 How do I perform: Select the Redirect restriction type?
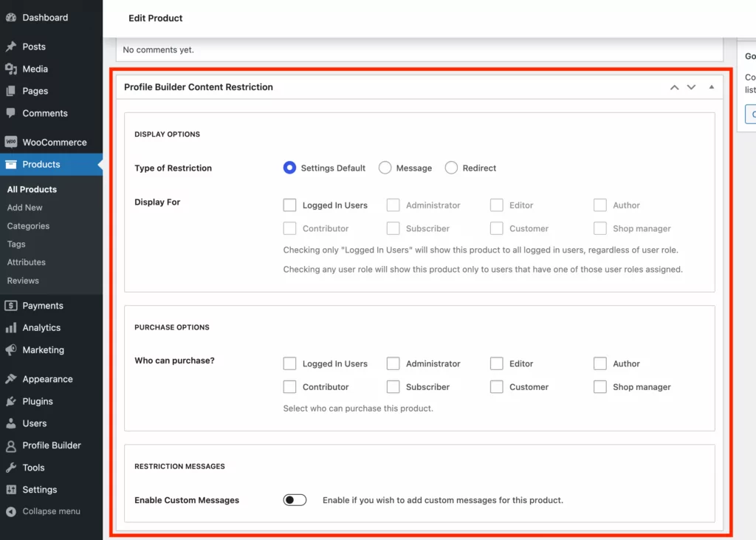coord(451,168)
